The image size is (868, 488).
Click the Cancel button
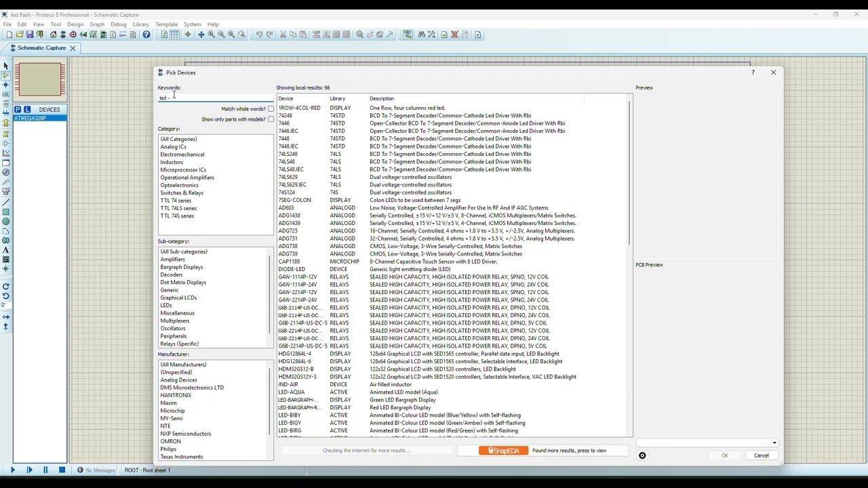[x=762, y=455]
